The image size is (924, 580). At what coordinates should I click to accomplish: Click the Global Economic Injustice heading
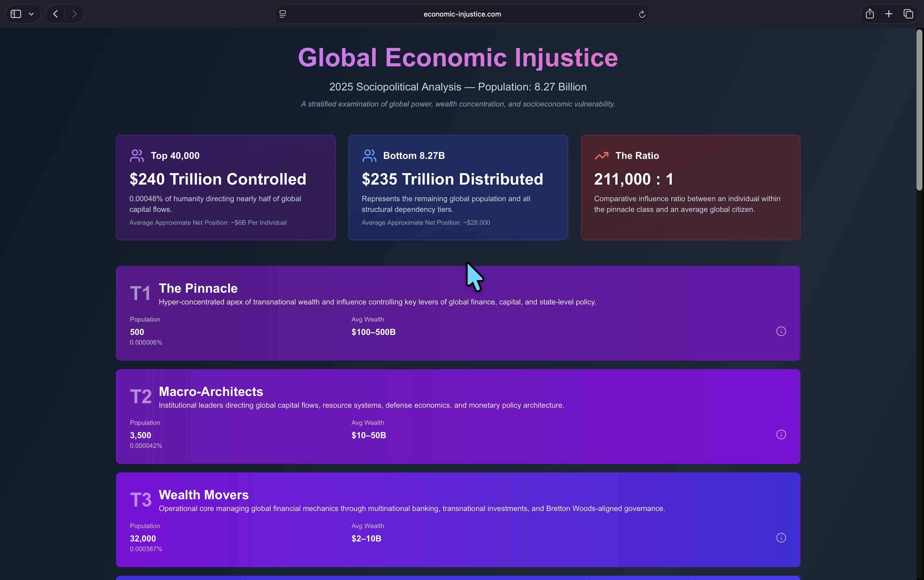tap(458, 58)
